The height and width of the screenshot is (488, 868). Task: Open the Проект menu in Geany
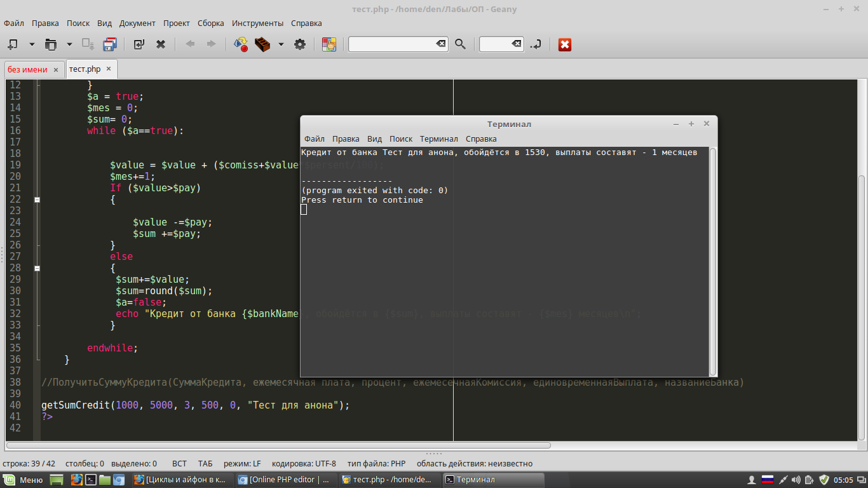pos(177,23)
